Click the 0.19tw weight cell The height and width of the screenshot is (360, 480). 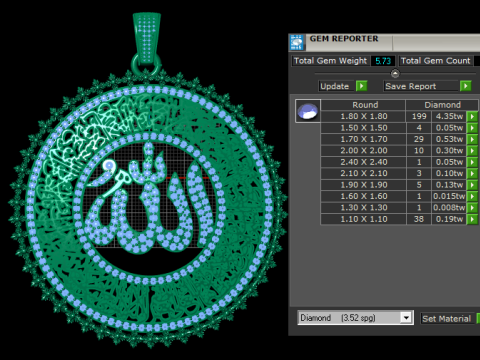(x=449, y=219)
